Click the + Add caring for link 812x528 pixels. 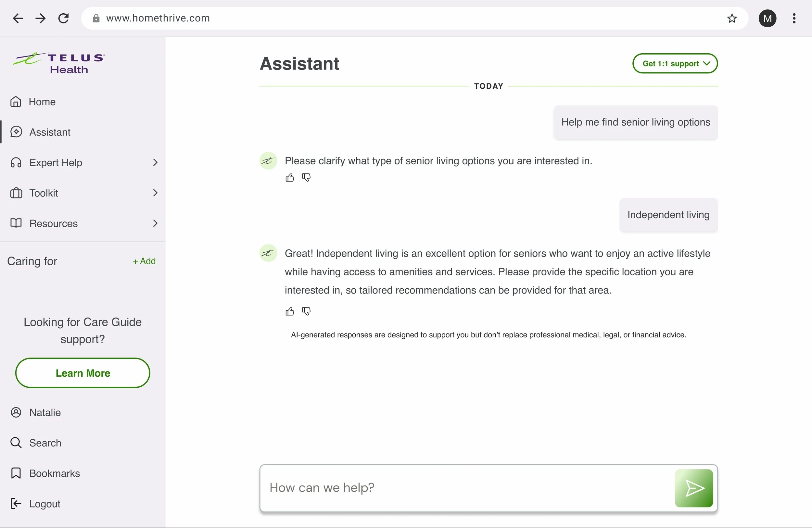click(144, 261)
